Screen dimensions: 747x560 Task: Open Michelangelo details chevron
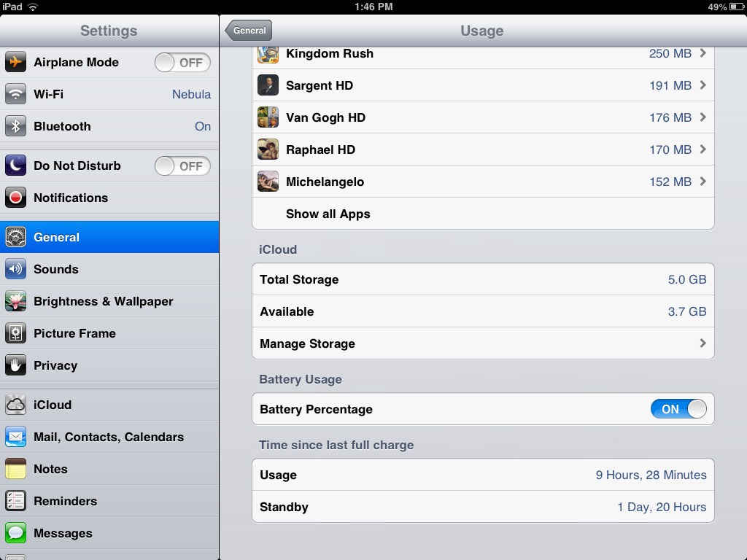[x=703, y=182]
